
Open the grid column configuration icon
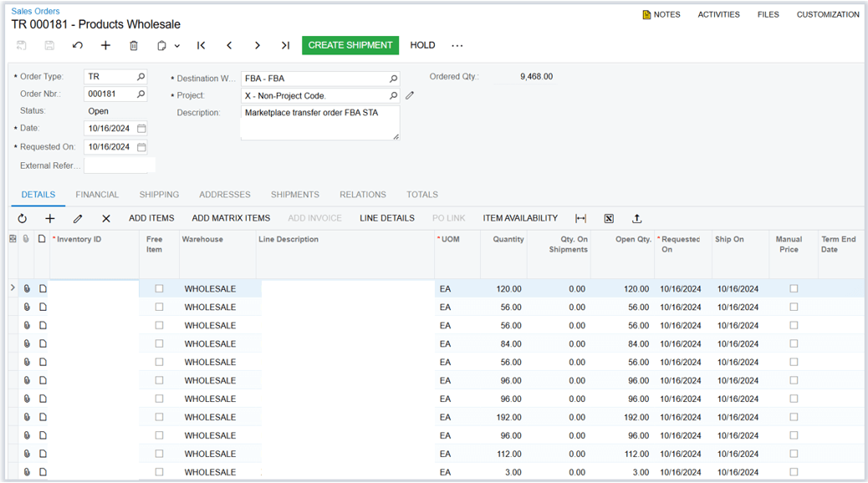click(13, 239)
